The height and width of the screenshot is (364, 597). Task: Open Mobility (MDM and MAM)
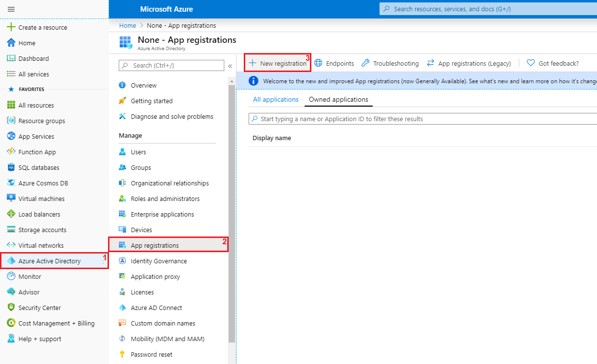click(x=168, y=339)
